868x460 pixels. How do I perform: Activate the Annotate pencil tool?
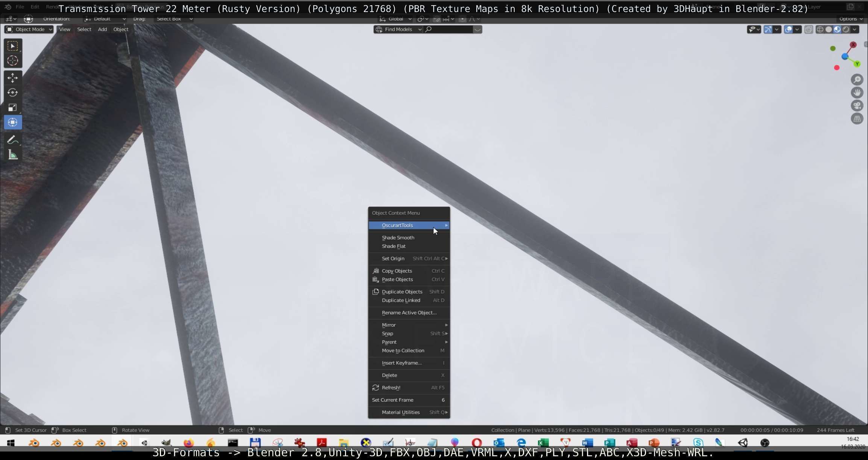coord(12,140)
